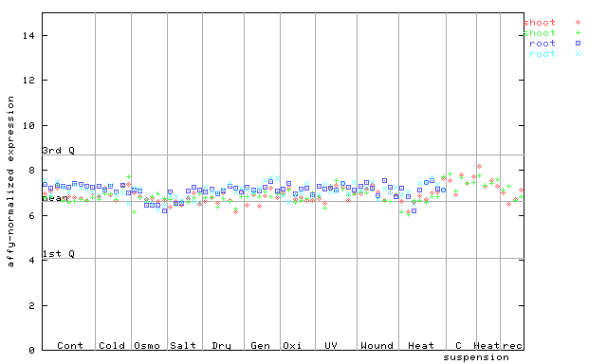Click the mean line label
The height and width of the screenshot is (364, 607).
(55, 198)
